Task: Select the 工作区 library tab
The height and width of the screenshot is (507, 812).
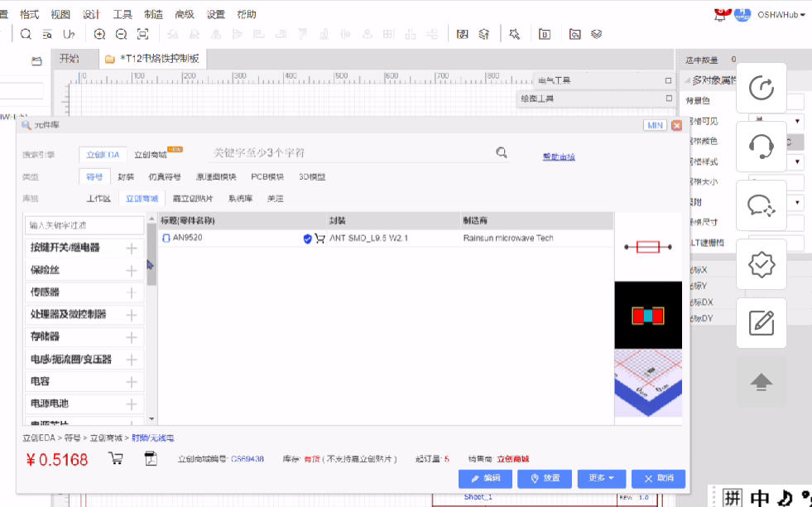Action: 98,199
